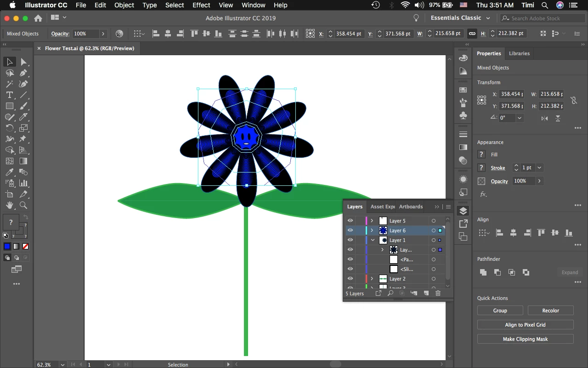Click the Group button in Quick Actions
The height and width of the screenshot is (368, 588).
[500, 310]
